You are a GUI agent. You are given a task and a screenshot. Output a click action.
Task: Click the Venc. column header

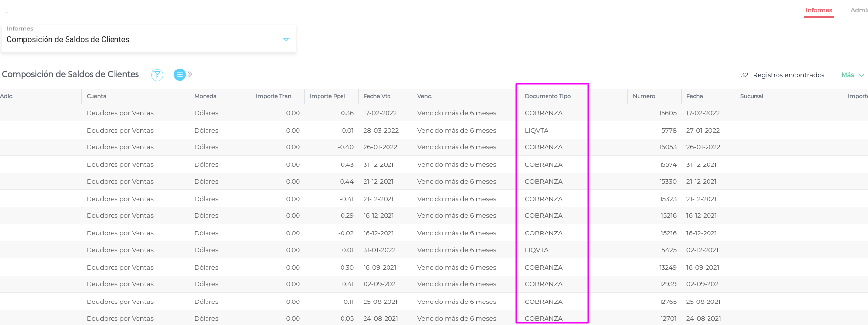(425, 96)
